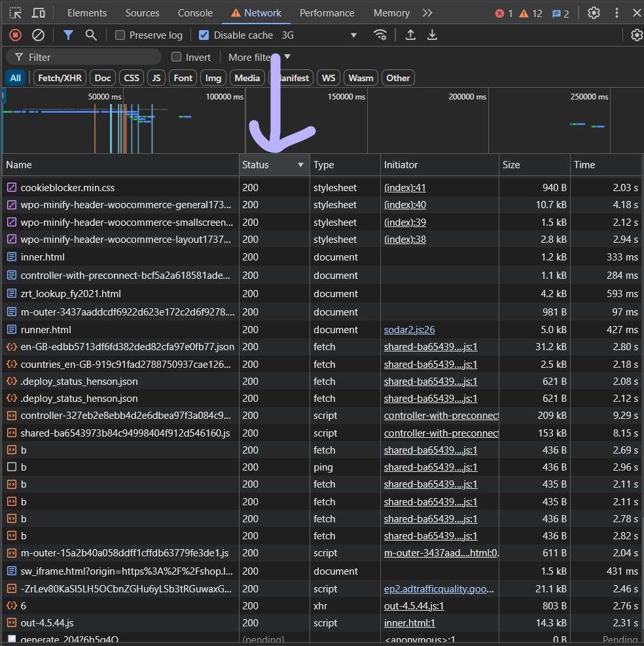
Task: Export the HAR file with download icon
Action: 432,35
